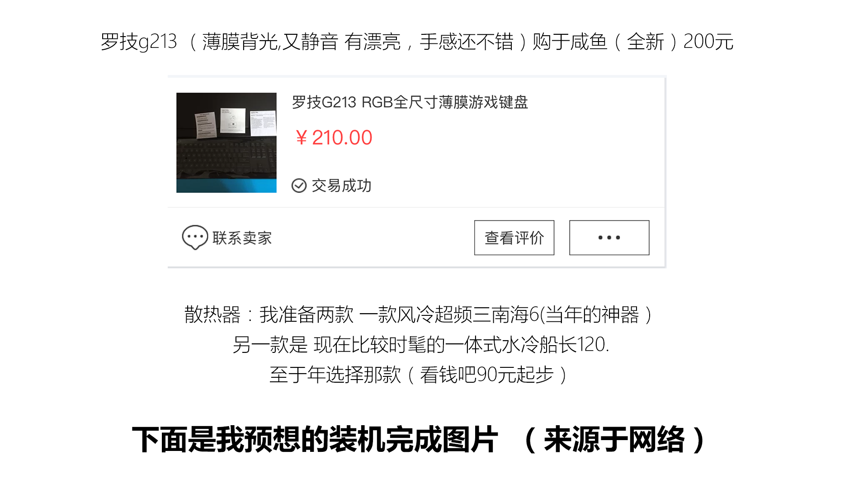Screen dimensions: 868x488
Task: Click the 交易成功 checkmark circle icon
Action: coord(299,186)
